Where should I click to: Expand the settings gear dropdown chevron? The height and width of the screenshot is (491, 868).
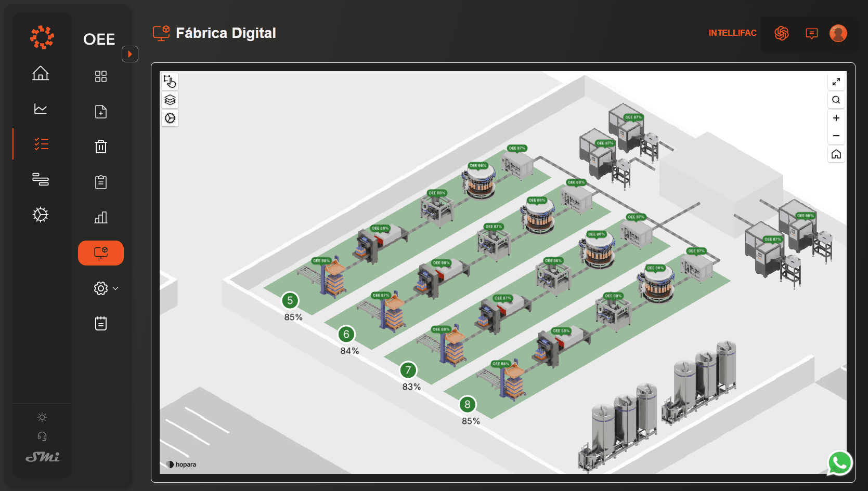tap(115, 288)
